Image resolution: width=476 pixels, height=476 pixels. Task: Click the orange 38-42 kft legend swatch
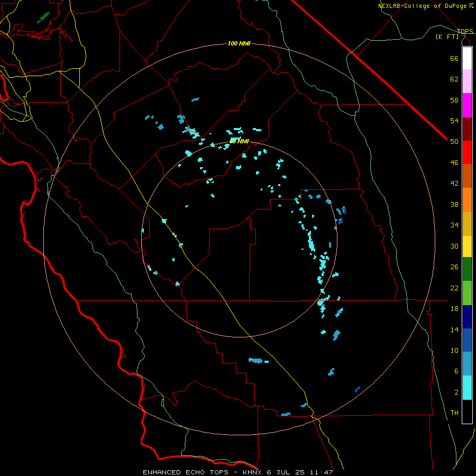[467, 200]
